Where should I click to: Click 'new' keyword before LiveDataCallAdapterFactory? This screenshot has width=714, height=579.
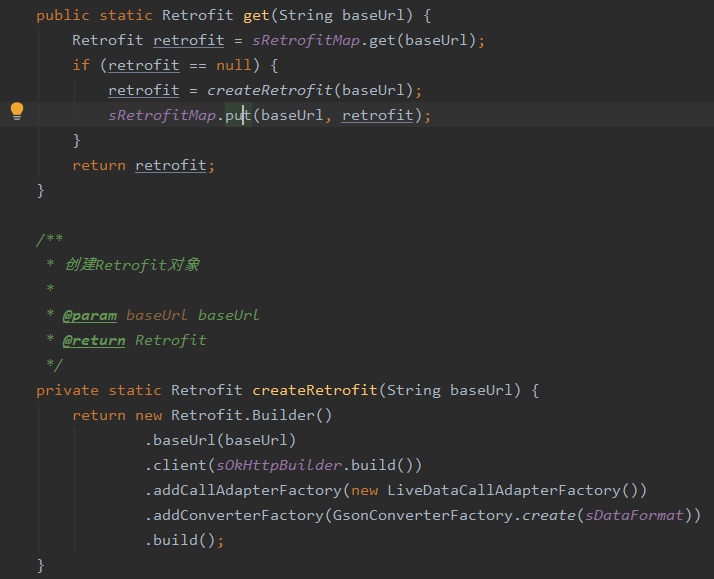pyautogui.click(x=364, y=491)
